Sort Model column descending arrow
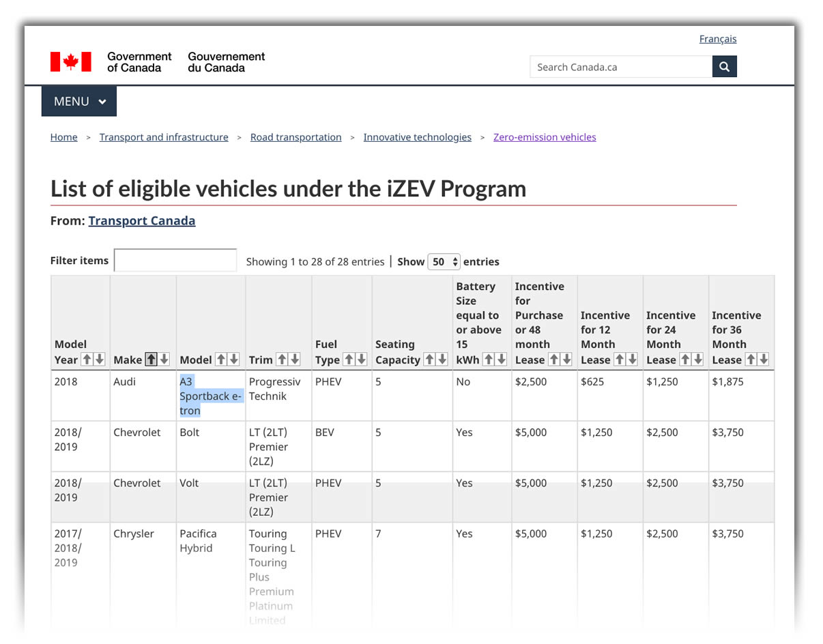 (x=234, y=360)
